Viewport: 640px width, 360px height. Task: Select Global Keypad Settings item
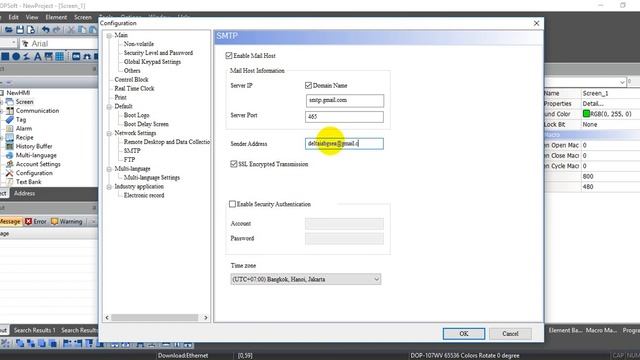[152, 62]
